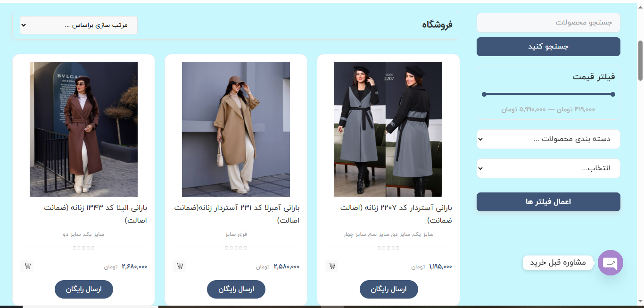644x308 pixels.
Task: Click the left handle of price slider
Action: tap(484, 94)
